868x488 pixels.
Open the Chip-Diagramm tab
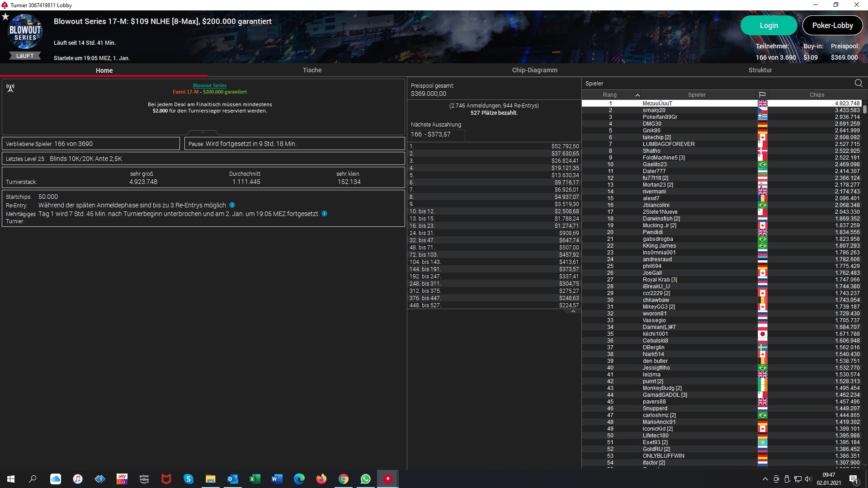point(534,70)
